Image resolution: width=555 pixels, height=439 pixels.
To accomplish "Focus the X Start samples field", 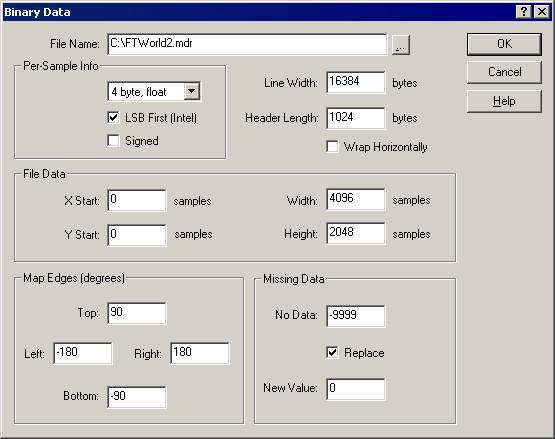I will [137, 200].
